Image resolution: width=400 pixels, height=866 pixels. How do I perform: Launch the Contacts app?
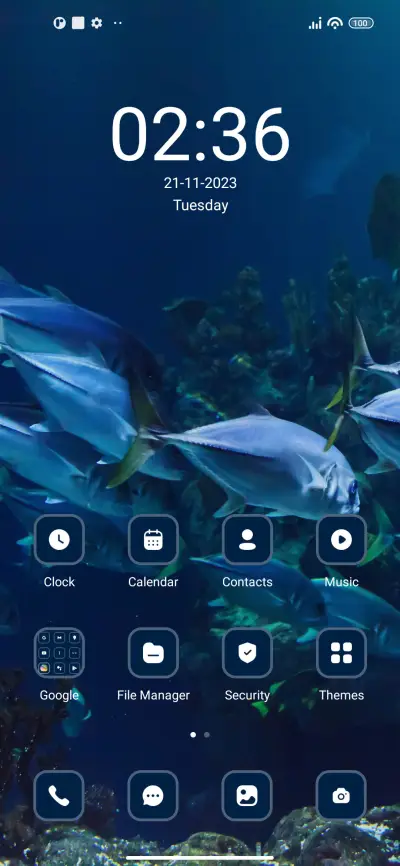pyautogui.click(x=247, y=540)
